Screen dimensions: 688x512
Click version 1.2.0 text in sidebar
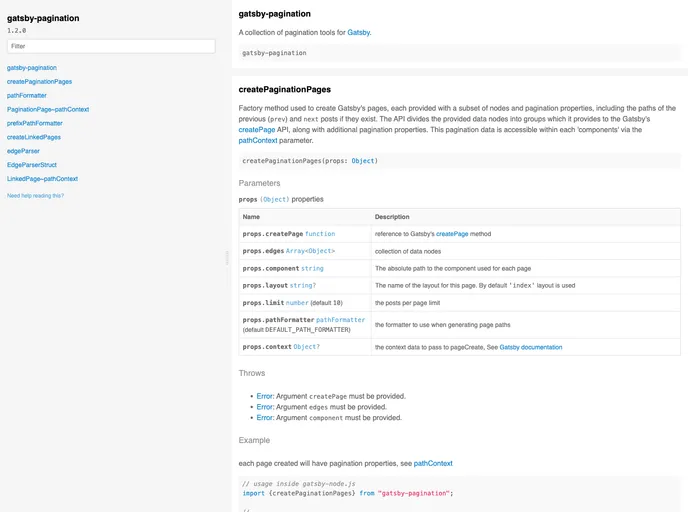17,31
